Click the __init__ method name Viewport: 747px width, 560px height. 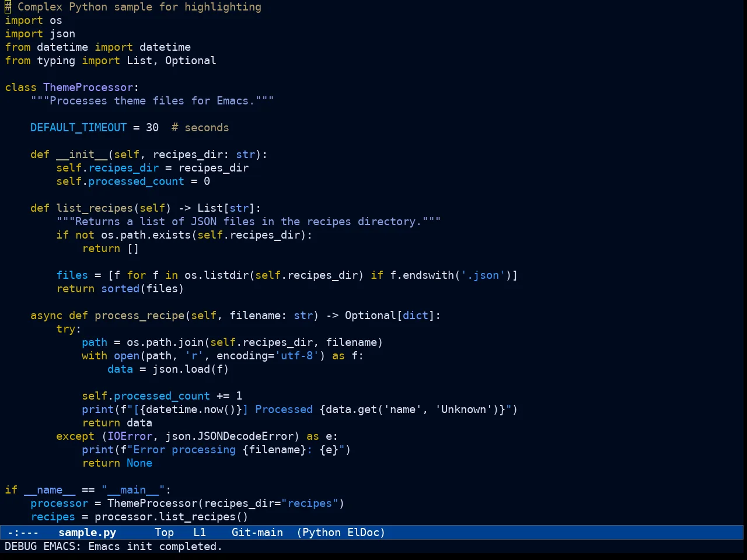(82, 155)
